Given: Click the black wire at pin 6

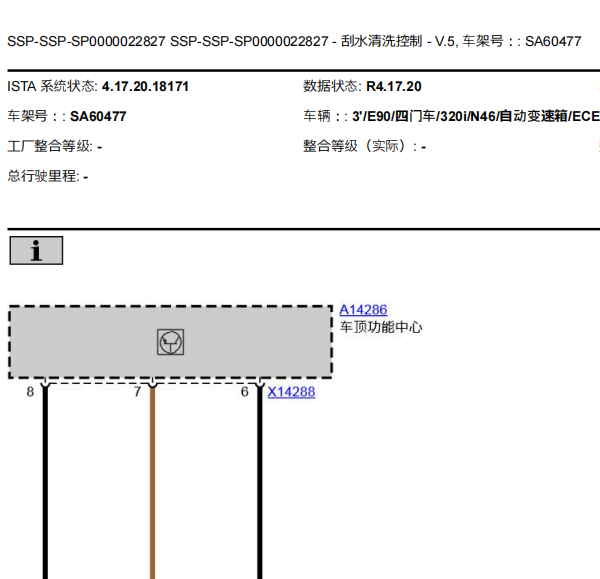Looking at the screenshot, I should 260,482.
